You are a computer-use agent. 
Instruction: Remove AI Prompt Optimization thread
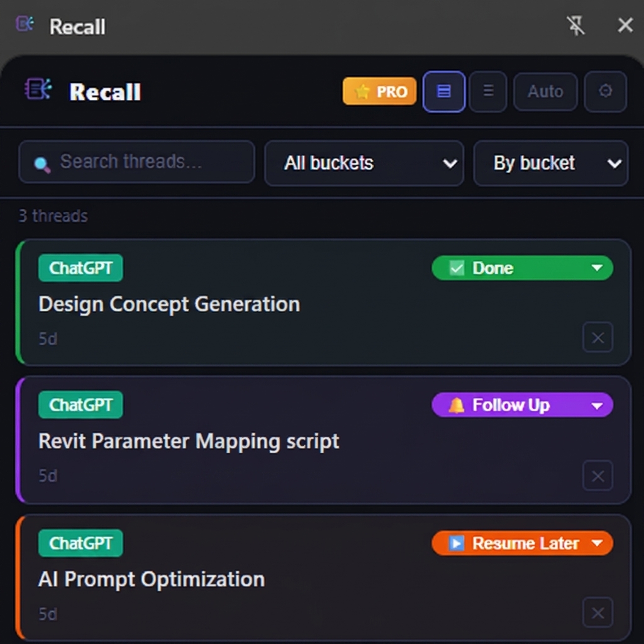pos(597,613)
